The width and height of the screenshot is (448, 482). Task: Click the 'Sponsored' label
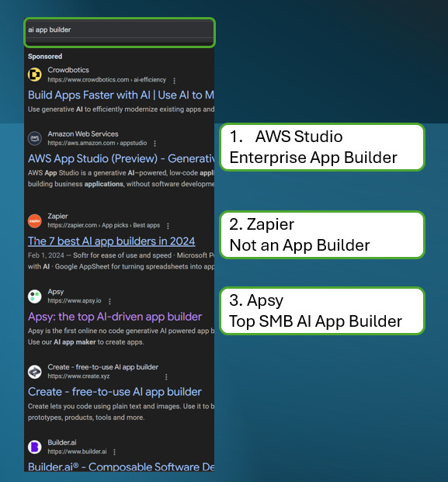(x=45, y=57)
